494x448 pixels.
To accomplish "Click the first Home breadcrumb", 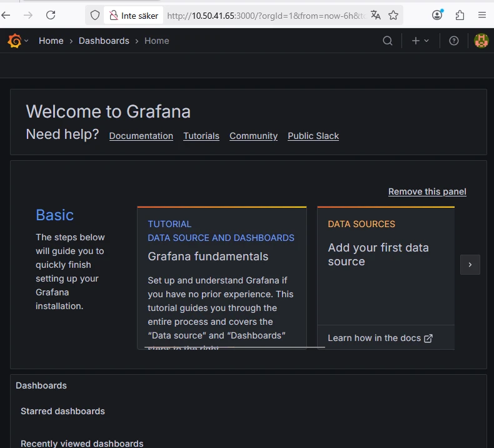I will pyautogui.click(x=51, y=41).
